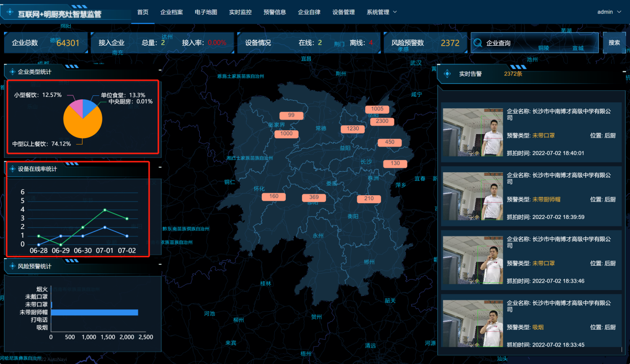Click the 1000 marker near 张家界

[x=287, y=134]
